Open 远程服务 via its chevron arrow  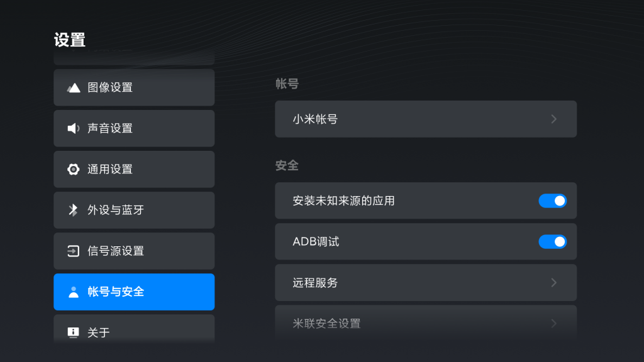click(554, 282)
